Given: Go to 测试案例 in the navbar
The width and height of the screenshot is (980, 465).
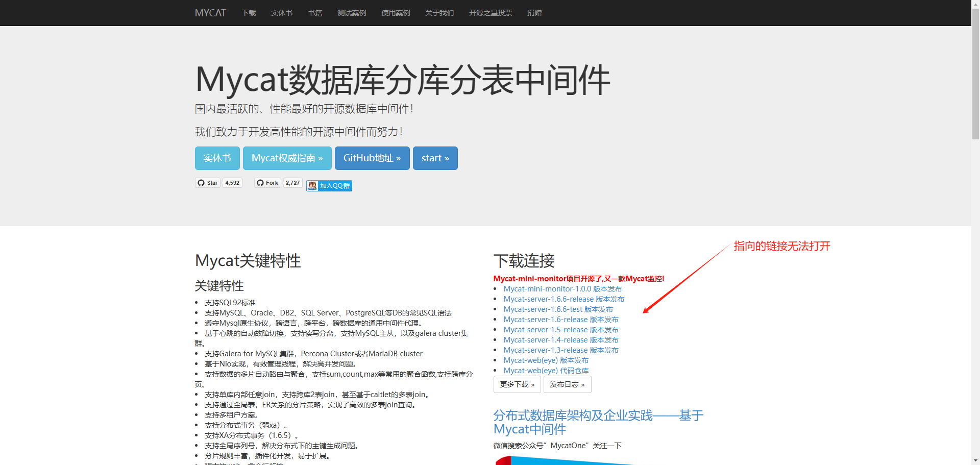Looking at the screenshot, I should pos(352,13).
